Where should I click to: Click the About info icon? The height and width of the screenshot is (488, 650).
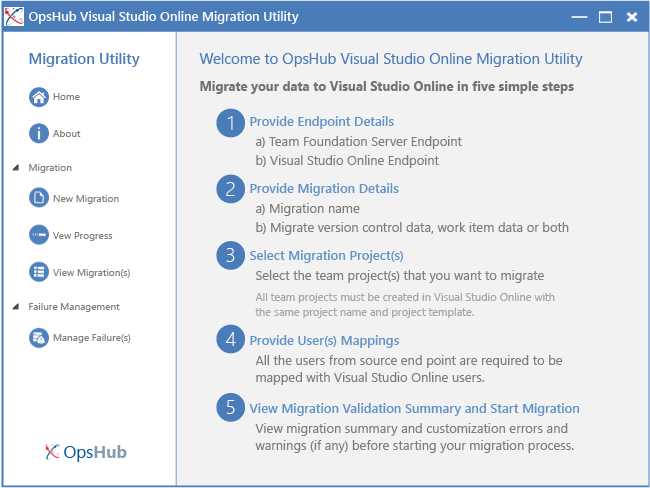(x=39, y=134)
